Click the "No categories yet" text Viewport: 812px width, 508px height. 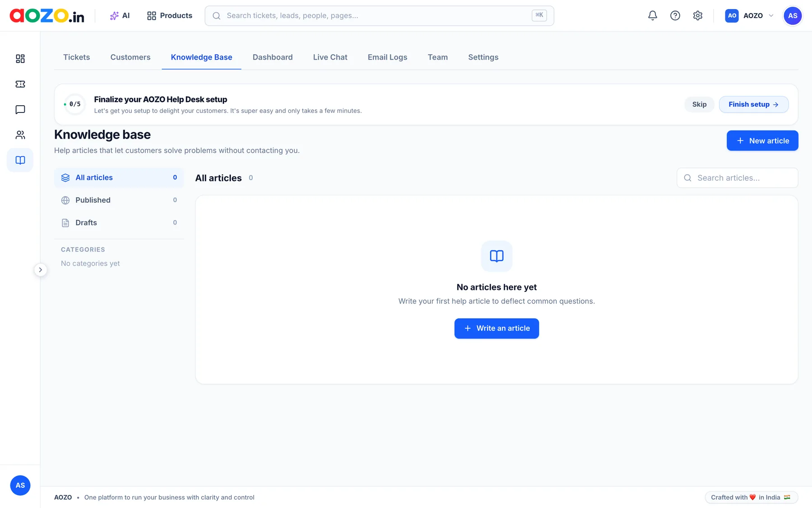tap(90, 263)
